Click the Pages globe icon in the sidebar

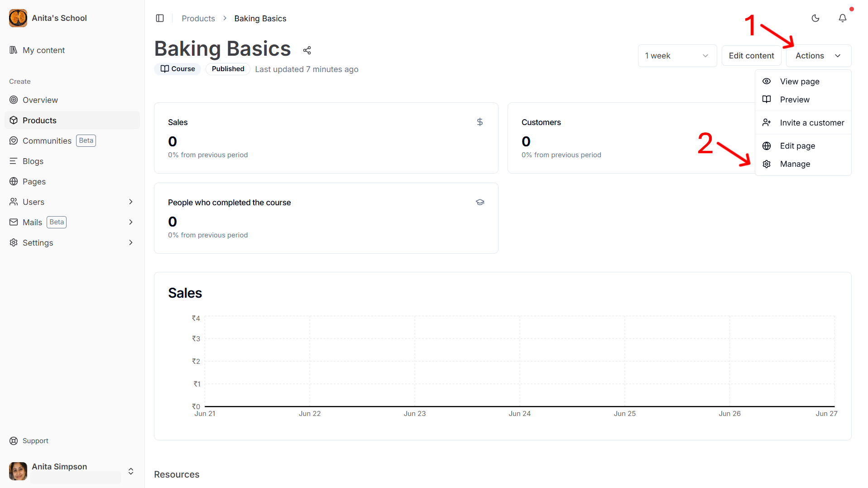(x=14, y=181)
